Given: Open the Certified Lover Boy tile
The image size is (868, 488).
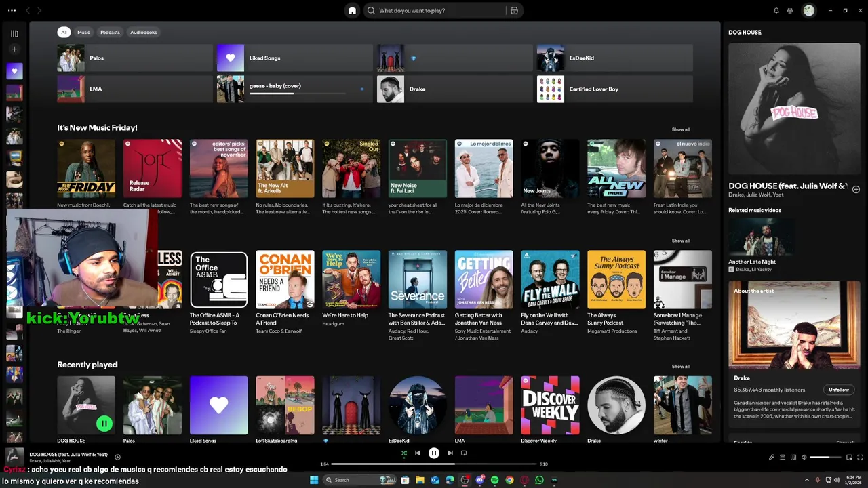Looking at the screenshot, I should tap(615, 89).
